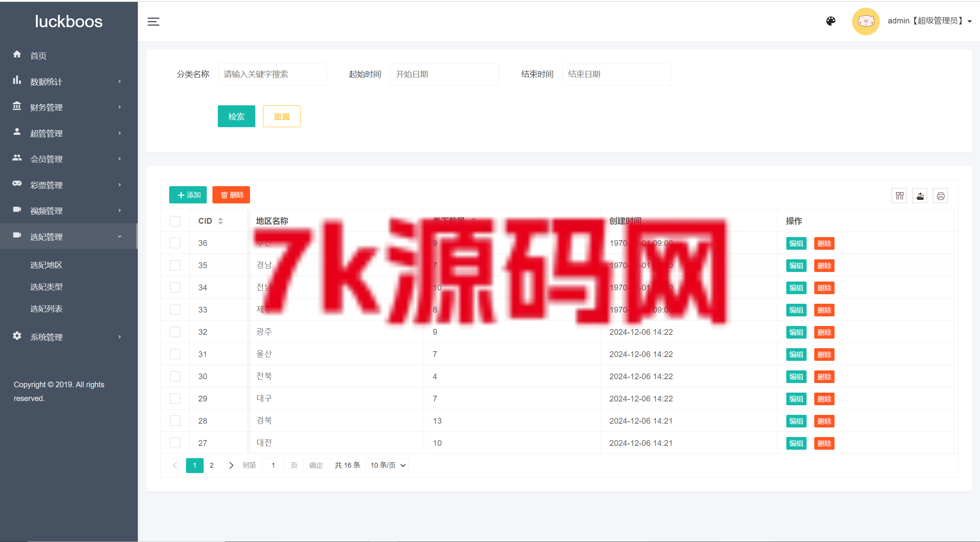The image size is (980, 542).
Task: Click 编辑 for the CID 28 row
Action: 796,421
